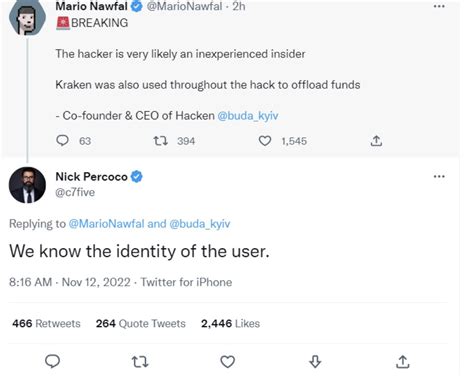Share Nick Percoco's tweet via bottom upload icon
474x376 pixels.
pyautogui.click(x=403, y=362)
